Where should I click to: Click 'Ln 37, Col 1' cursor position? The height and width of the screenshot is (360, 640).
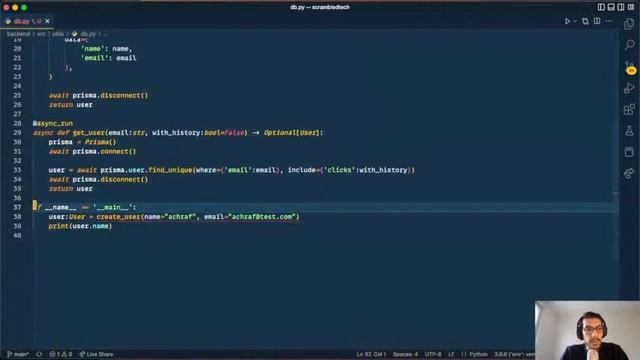tap(371, 354)
